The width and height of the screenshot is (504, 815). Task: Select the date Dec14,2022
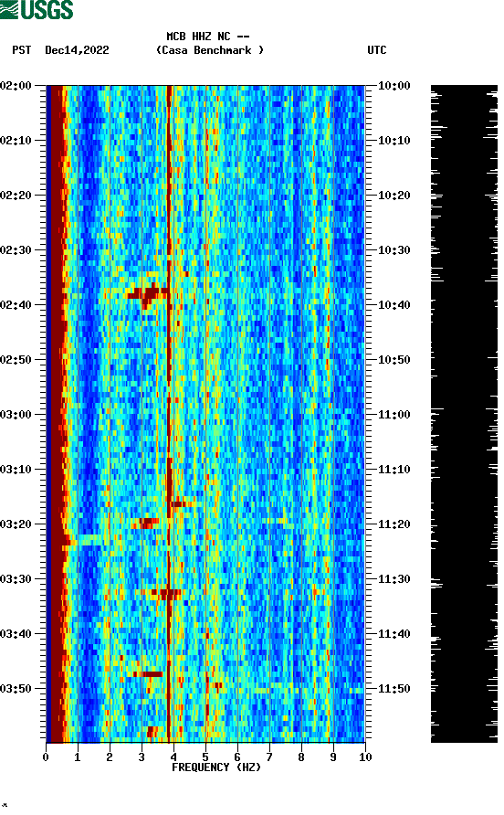pyautogui.click(x=77, y=50)
